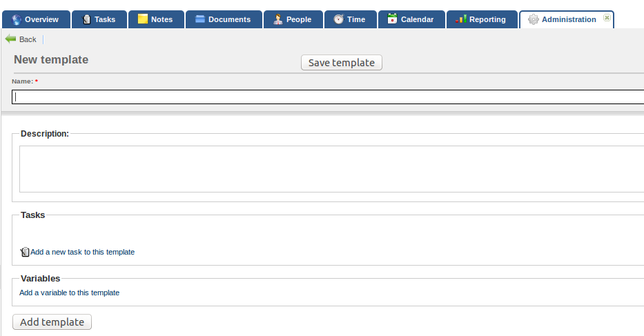Close the Administration tab

tap(607, 17)
